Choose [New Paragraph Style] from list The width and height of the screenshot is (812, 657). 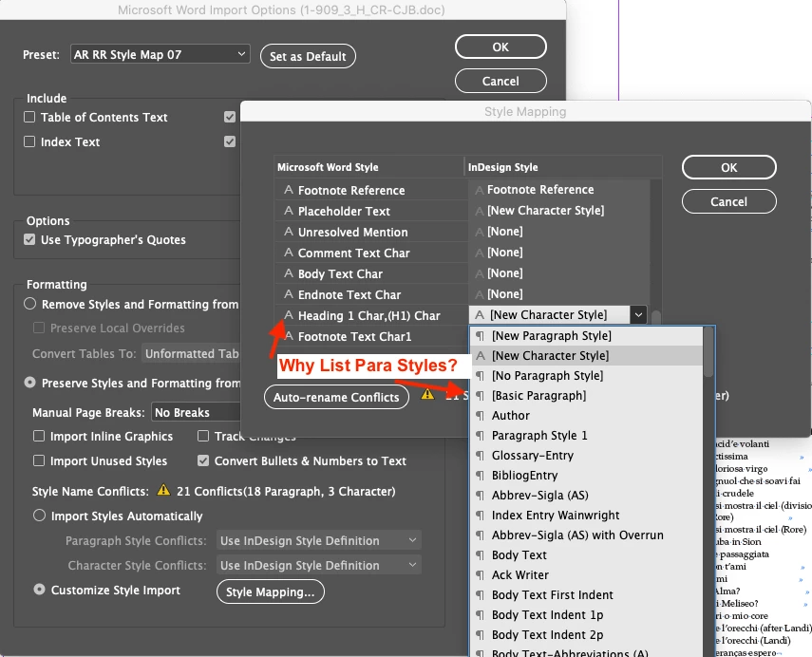587,336
